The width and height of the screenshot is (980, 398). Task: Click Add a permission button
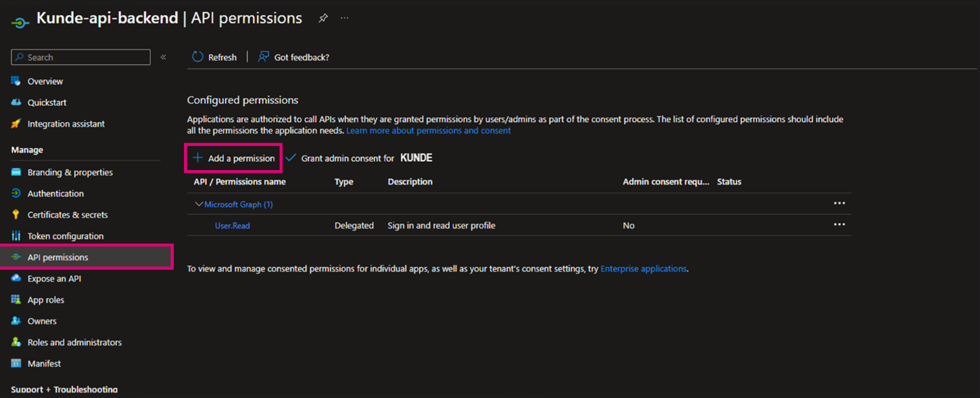pos(234,158)
